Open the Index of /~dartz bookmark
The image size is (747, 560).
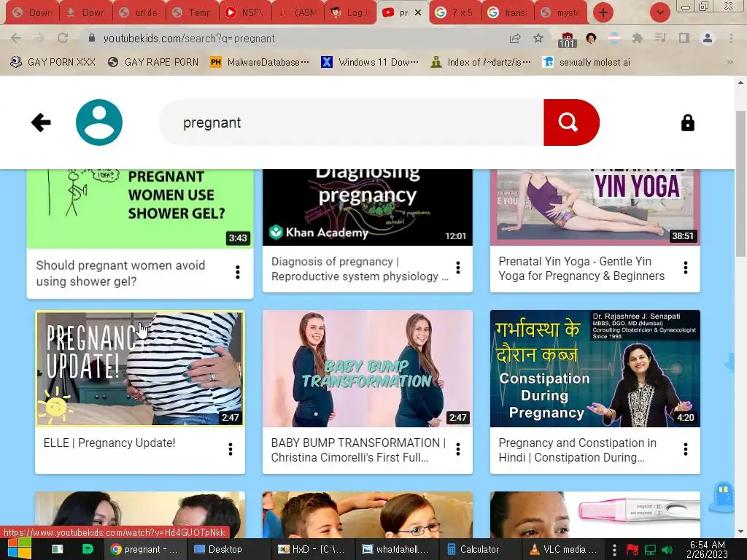click(481, 62)
